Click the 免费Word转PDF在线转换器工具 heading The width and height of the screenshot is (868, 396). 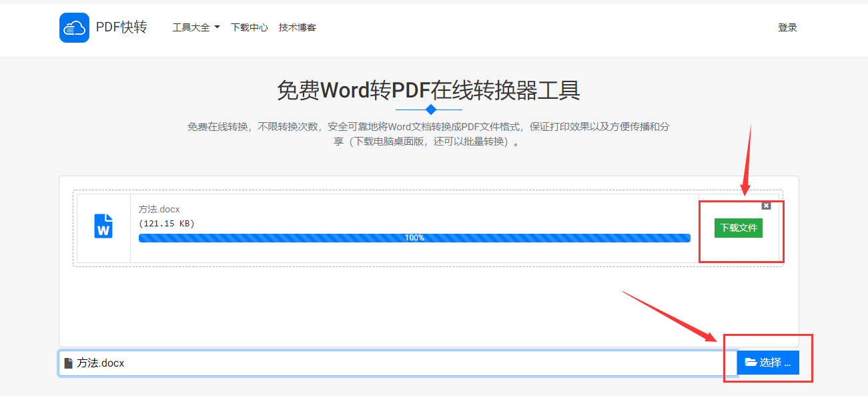coord(428,90)
